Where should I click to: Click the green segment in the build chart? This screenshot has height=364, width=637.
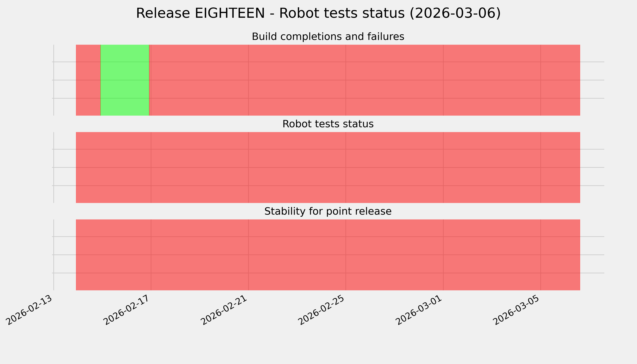point(125,80)
